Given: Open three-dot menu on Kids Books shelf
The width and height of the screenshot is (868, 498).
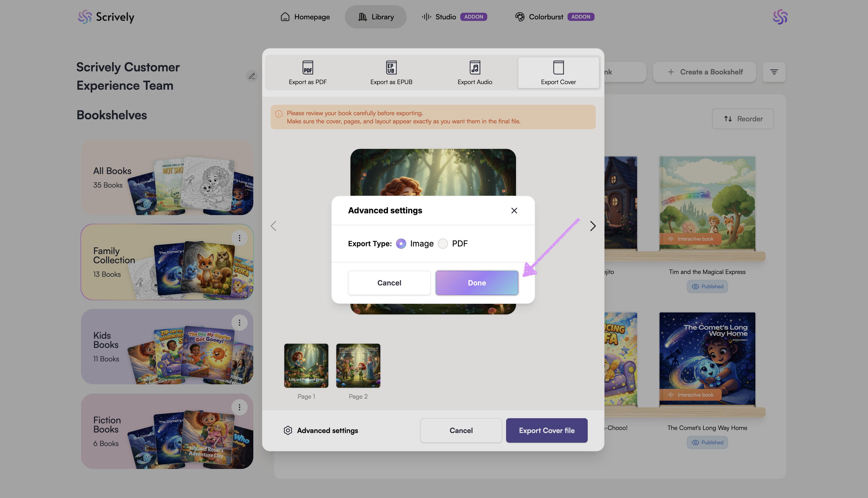Looking at the screenshot, I should click(x=239, y=323).
